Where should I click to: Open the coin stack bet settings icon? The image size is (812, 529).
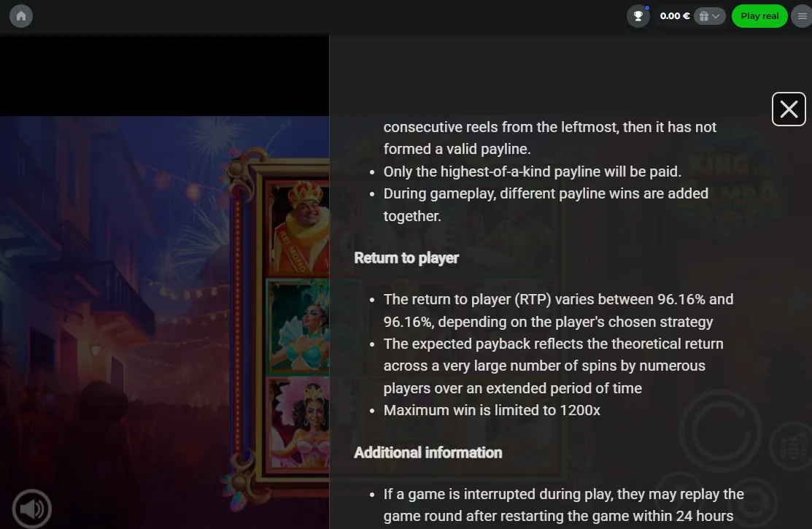point(792,447)
